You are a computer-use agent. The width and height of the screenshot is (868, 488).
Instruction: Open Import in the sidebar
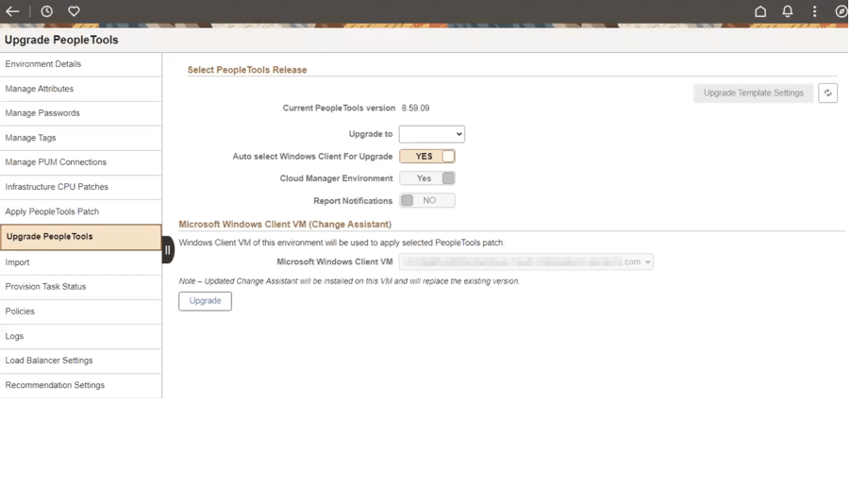pyautogui.click(x=81, y=262)
